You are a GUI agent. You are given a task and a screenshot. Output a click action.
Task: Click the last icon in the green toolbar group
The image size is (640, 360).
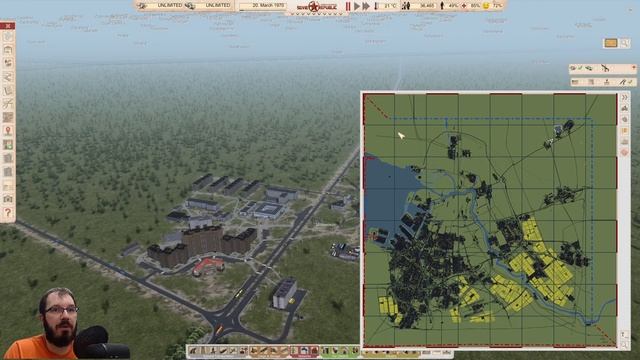(355, 351)
